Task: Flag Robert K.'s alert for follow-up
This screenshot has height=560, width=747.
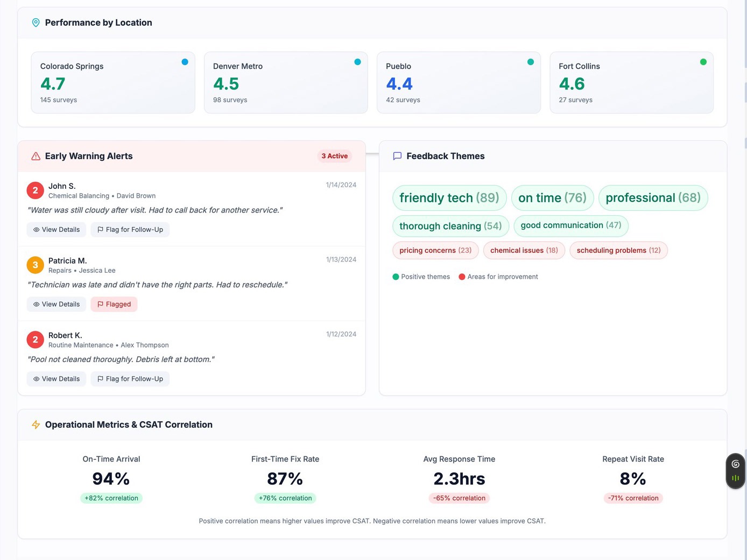Action: pyautogui.click(x=130, y=379)
